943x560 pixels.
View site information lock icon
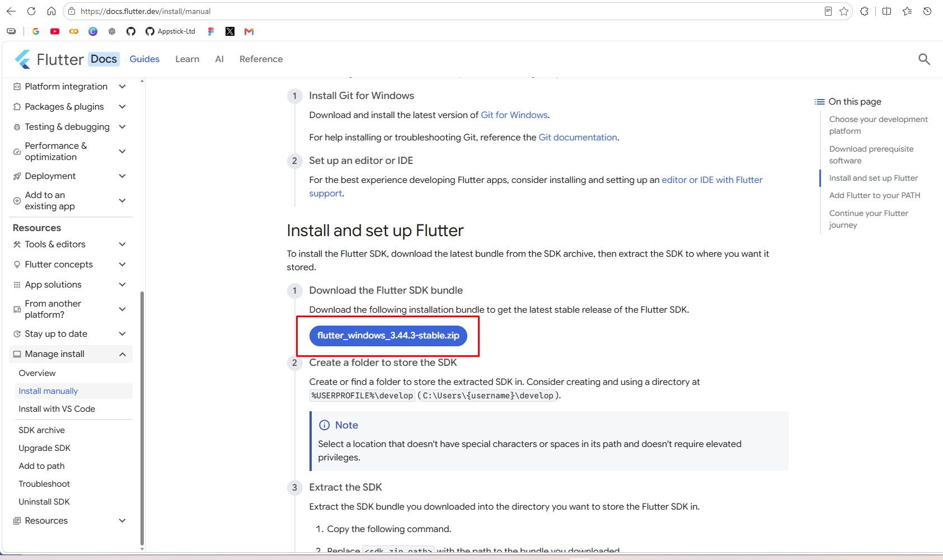(x=72, y=11)
